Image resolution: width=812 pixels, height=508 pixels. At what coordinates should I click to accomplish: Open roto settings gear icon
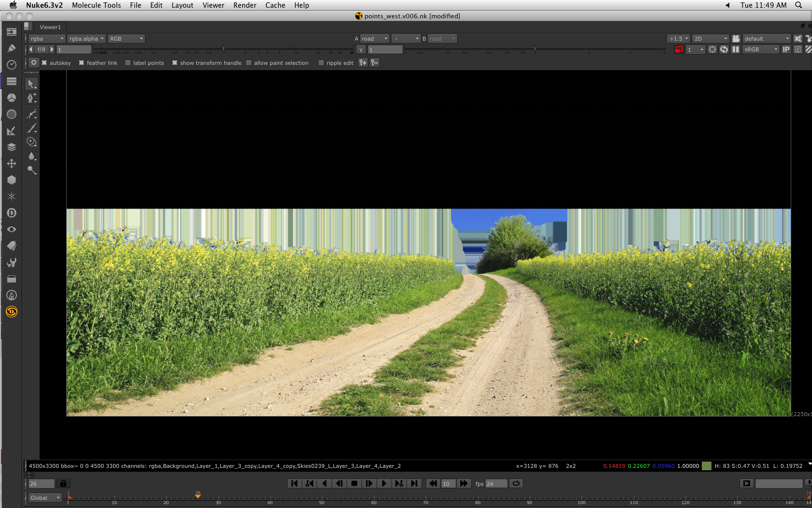tap(33, 62)
